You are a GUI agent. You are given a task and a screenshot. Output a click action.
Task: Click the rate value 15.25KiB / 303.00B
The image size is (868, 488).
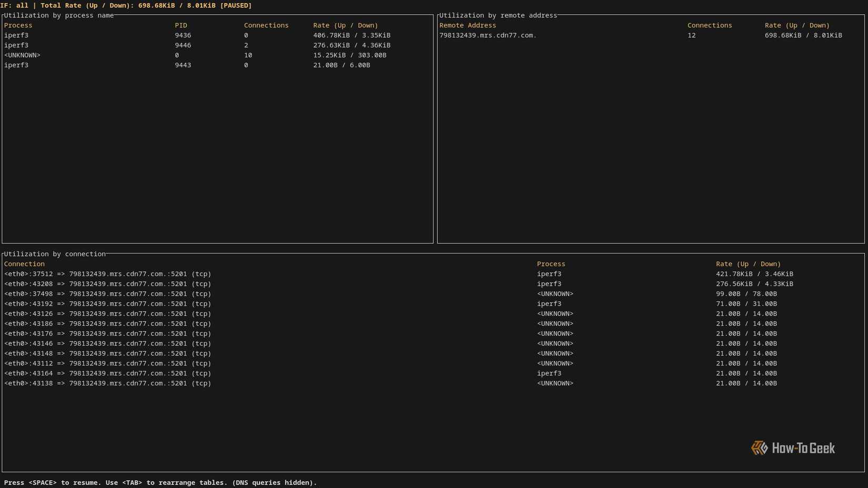(x=350, y=55)
